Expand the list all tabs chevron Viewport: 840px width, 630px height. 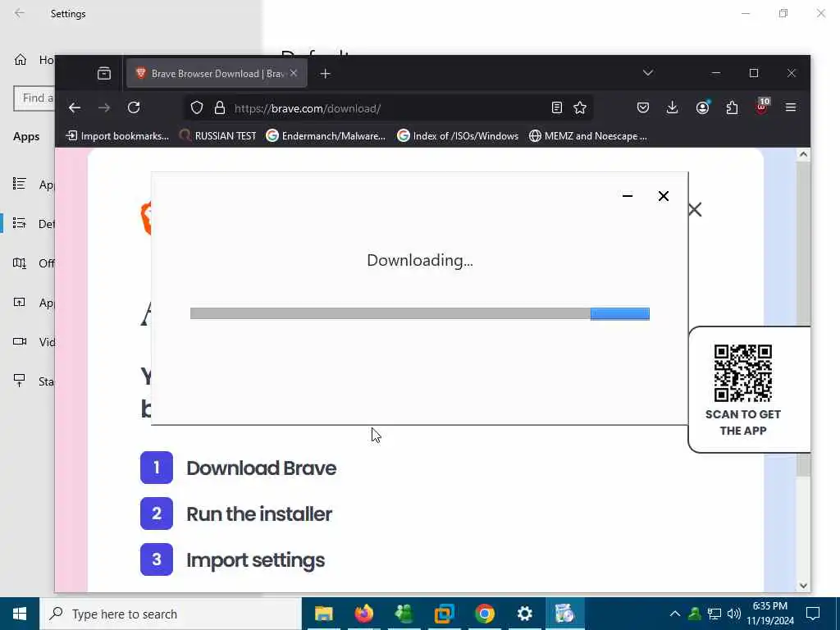coord(648,73)
